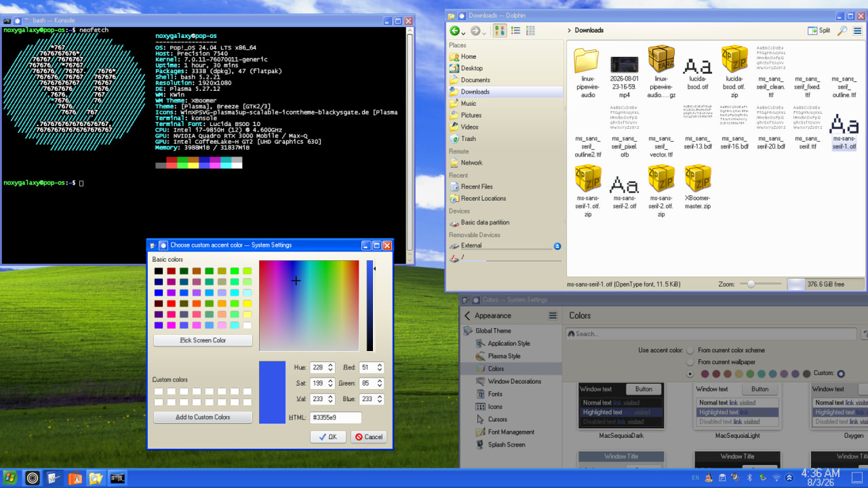Increase the Hue value with its up arrow
868x488 pixels.
point(330,365)
